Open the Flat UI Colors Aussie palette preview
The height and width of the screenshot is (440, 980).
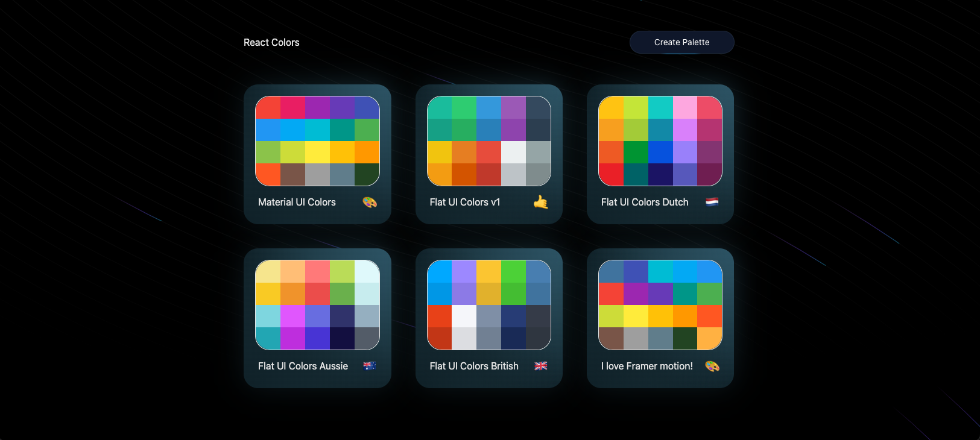click(318, 305)
